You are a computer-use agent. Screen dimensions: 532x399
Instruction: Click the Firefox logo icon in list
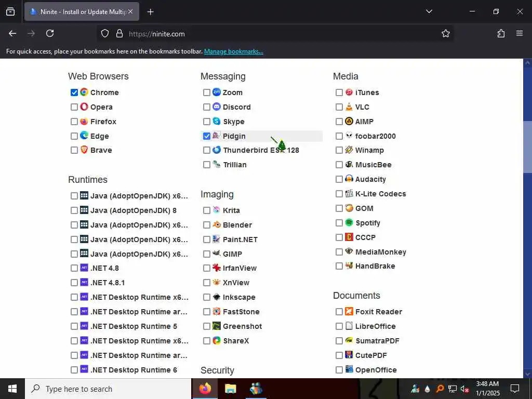click(84, 121)
